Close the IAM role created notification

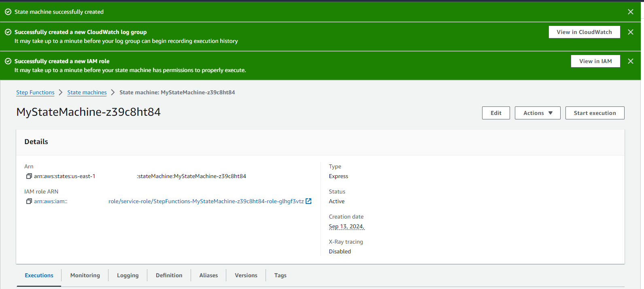630,61
